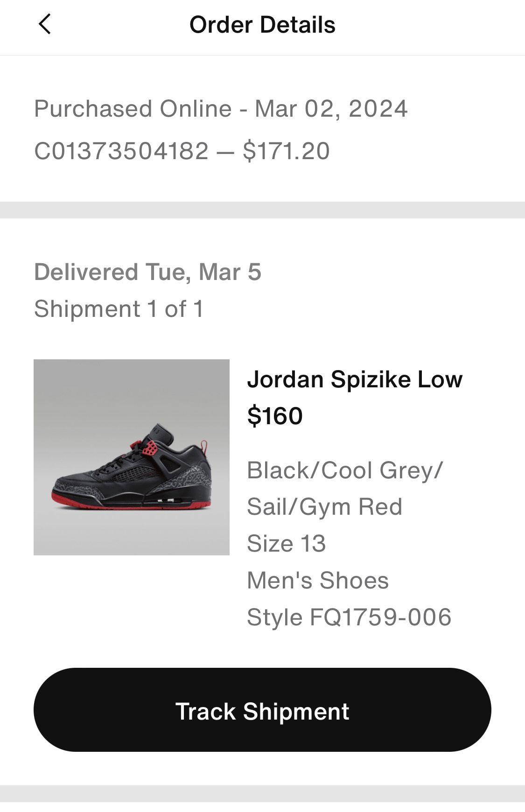Tap the $171.20 order total
Viewport: 525px width, 812px height.
(286, 151)
